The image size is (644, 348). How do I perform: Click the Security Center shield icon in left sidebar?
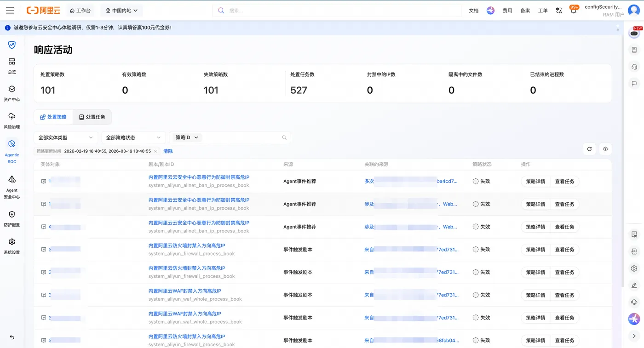click(x=12, y=45)
